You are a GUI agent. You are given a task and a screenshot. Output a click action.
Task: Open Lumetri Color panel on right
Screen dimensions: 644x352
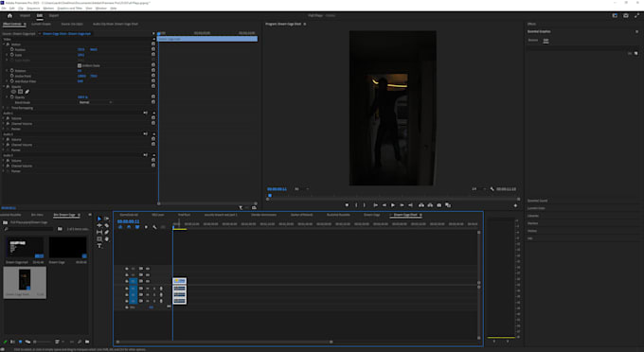click(x=536, y=208)
